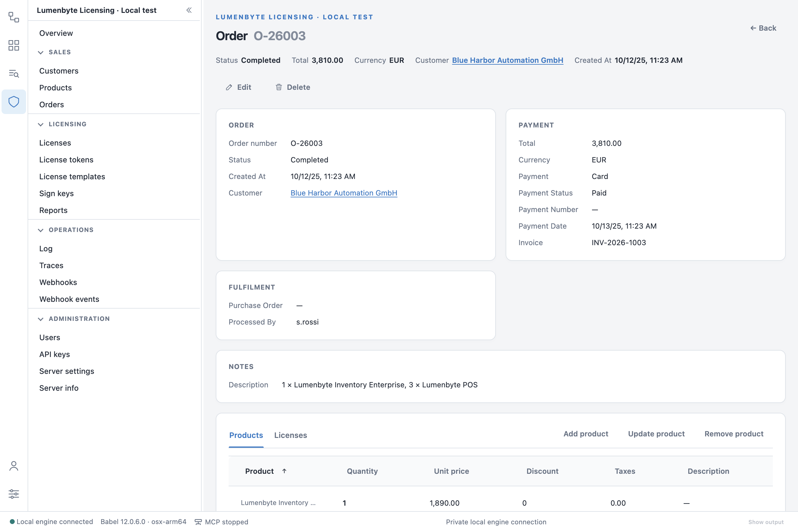
Task: Open License templates page
Action: [72, 177]
